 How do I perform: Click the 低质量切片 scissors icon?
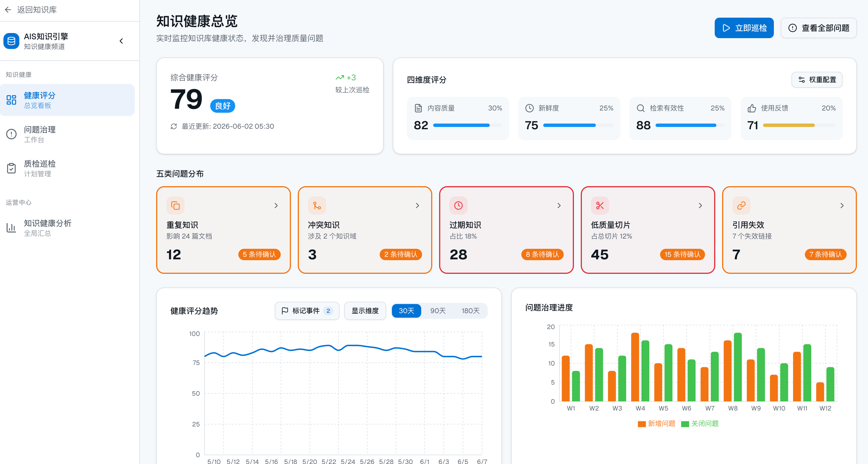(600, 206)
